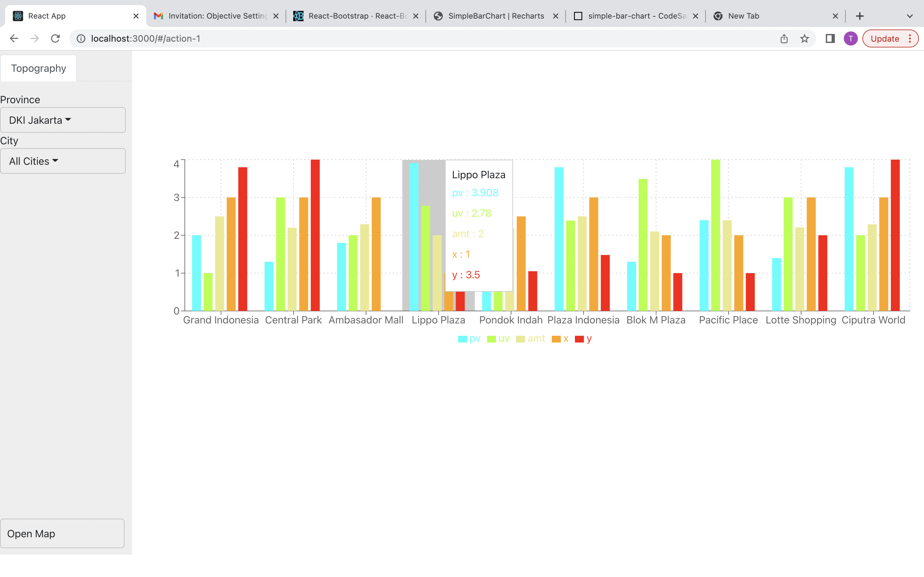Open the purple profile avatar
This screenshot has width=924, height=577.
(x=850, y=38)
